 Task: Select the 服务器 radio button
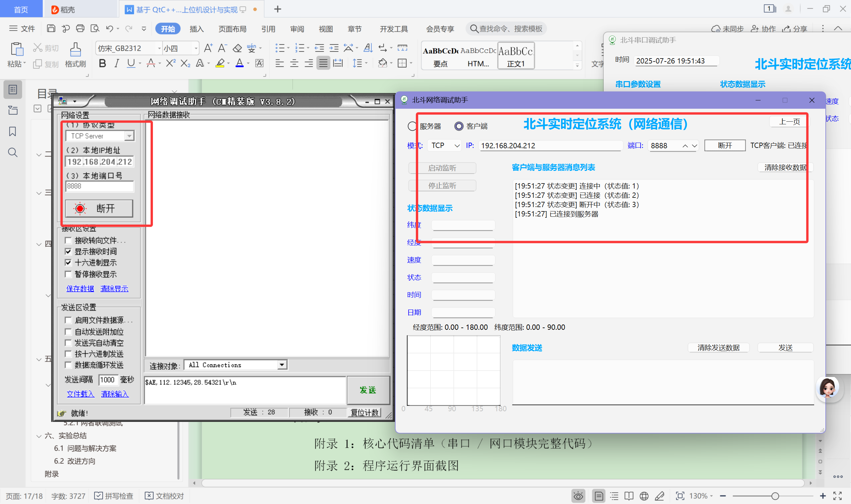412,126
